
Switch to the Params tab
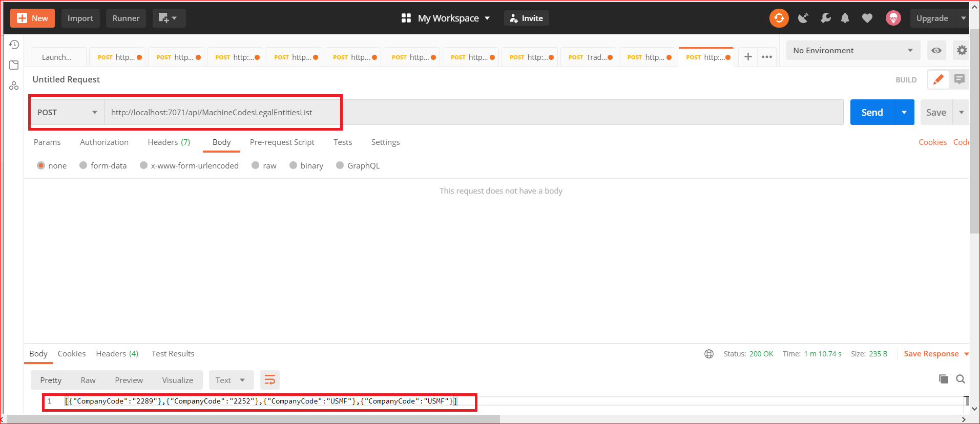coord(47,142)
